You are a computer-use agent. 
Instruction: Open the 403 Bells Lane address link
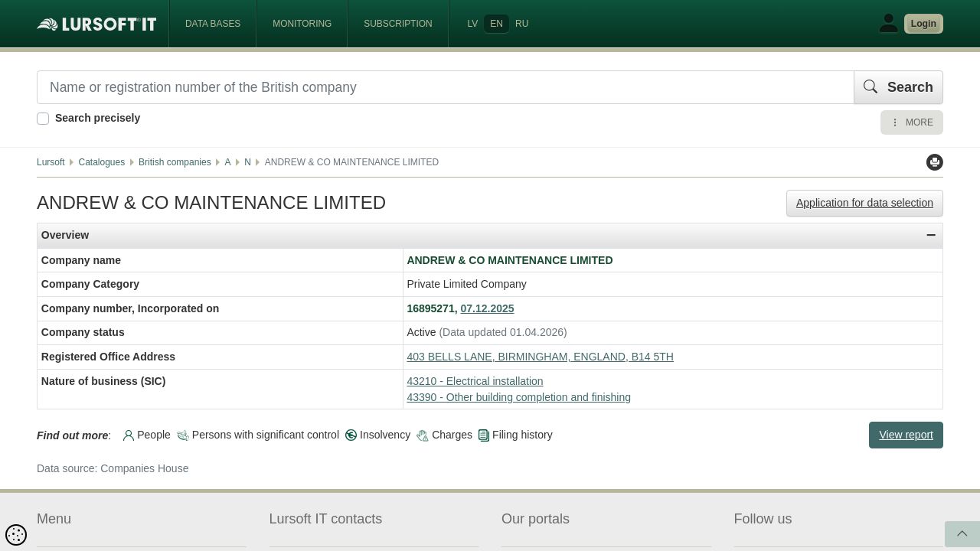coord(540,357)
